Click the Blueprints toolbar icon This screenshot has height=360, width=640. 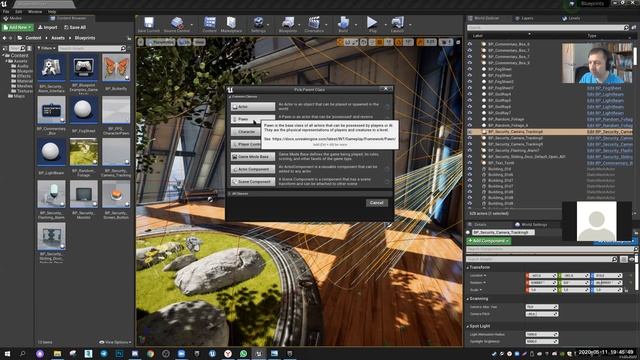tap(288, 24)
